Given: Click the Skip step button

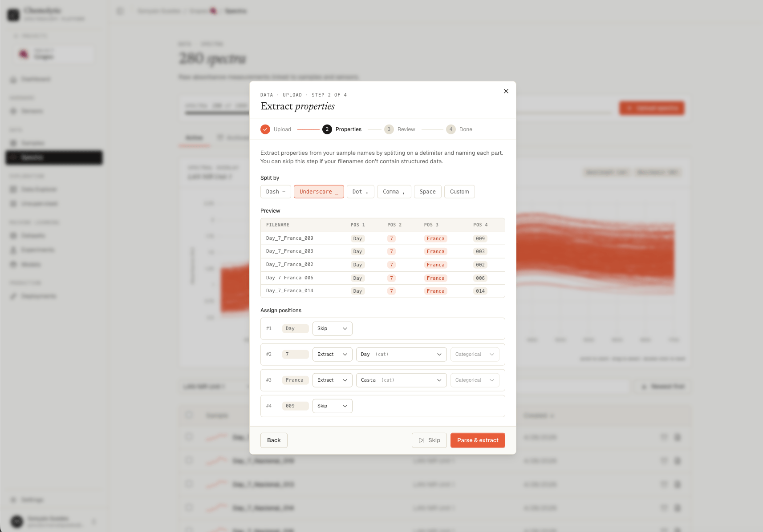Looking at the screenshot, I should 429,440.
